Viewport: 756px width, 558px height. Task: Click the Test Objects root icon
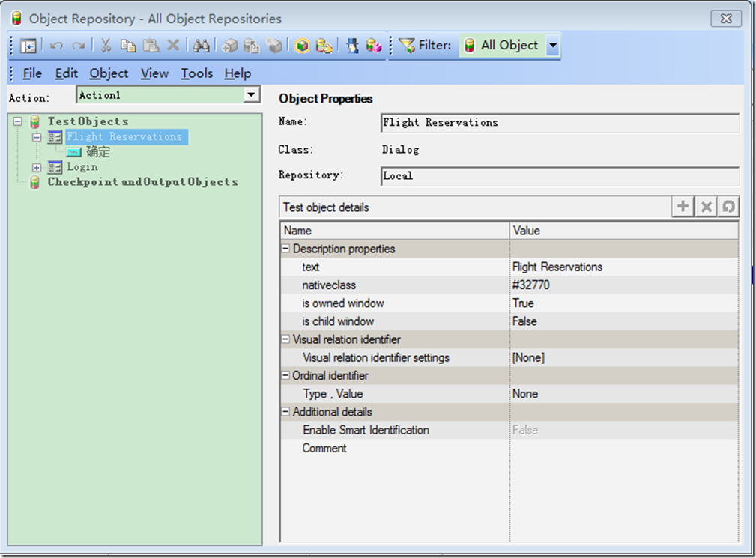34,121
